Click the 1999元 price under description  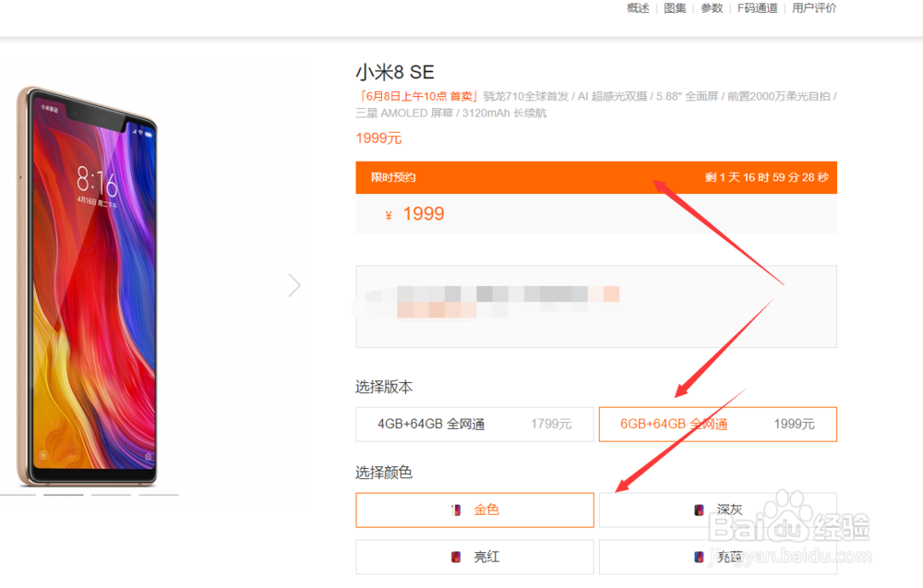(378, 138)
